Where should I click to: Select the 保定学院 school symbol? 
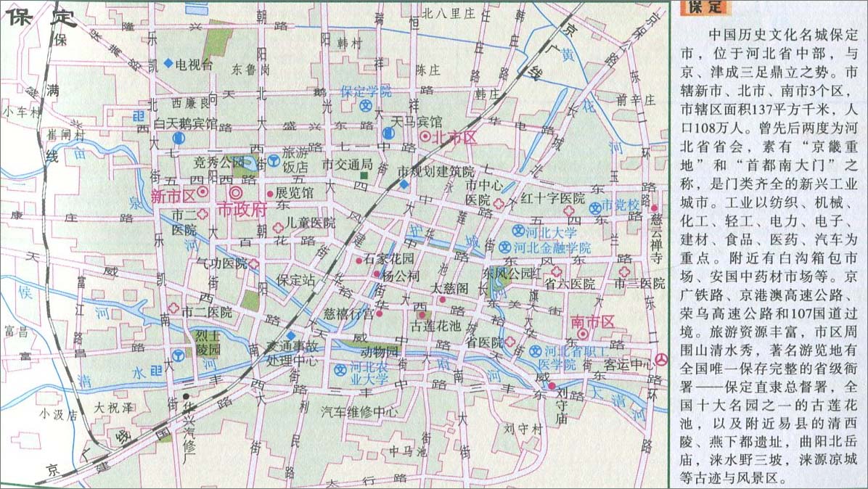366,106
